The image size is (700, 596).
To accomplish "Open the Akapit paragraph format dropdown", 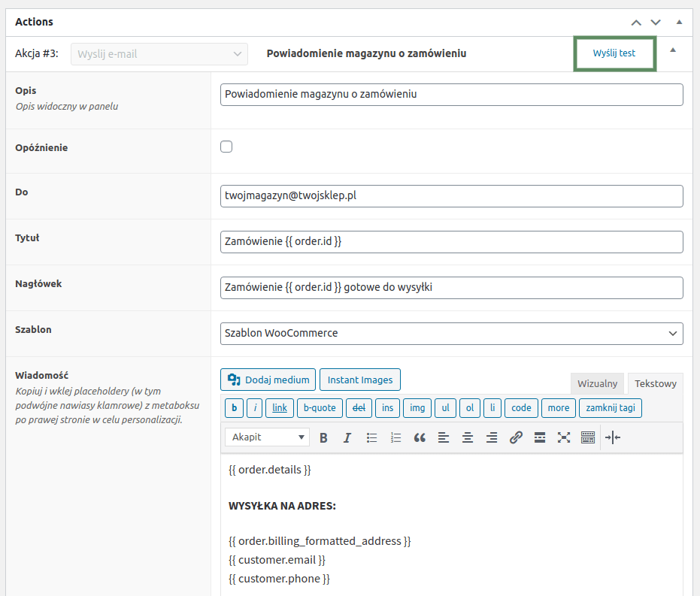I will (267, 437).
